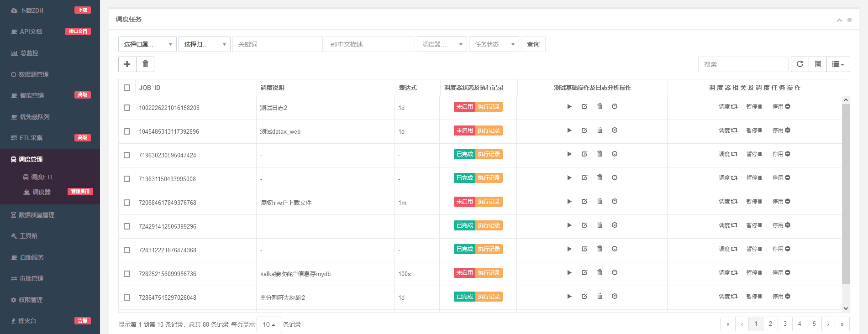Open the 任务状态 filter dropdown
Screen dimensions: 868x334
click(494, 44)
